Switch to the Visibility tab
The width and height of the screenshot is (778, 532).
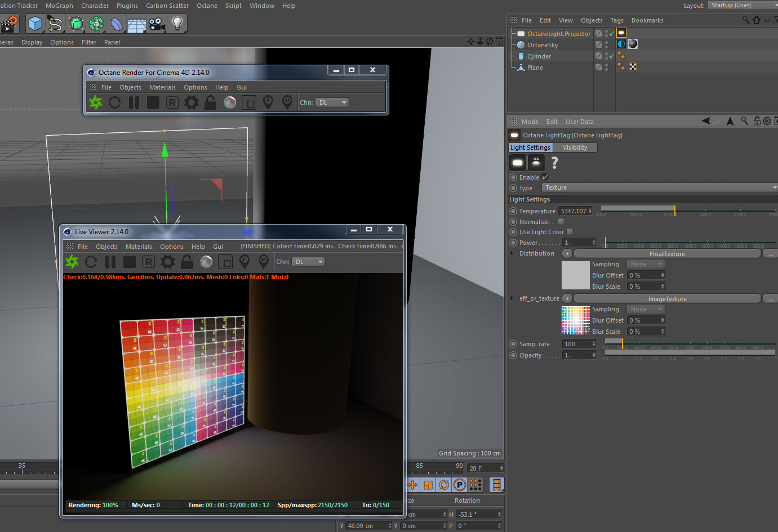coord(575,147)
